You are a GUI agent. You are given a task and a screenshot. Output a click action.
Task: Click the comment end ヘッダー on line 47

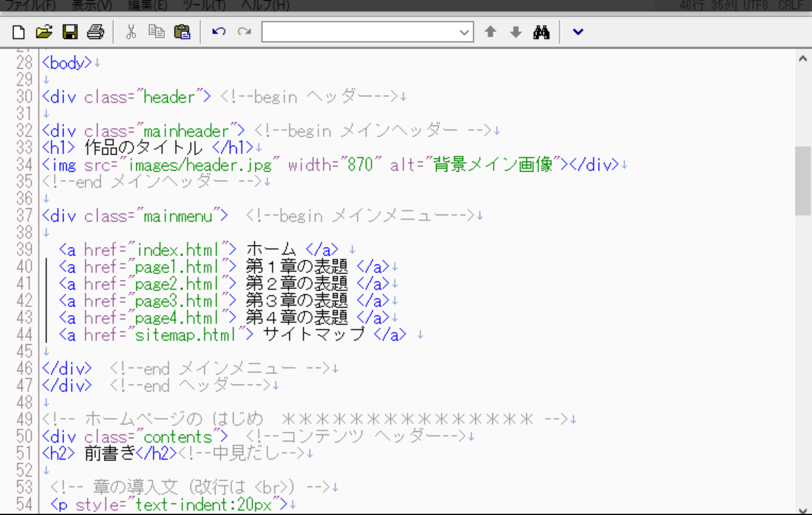point(190,386)
